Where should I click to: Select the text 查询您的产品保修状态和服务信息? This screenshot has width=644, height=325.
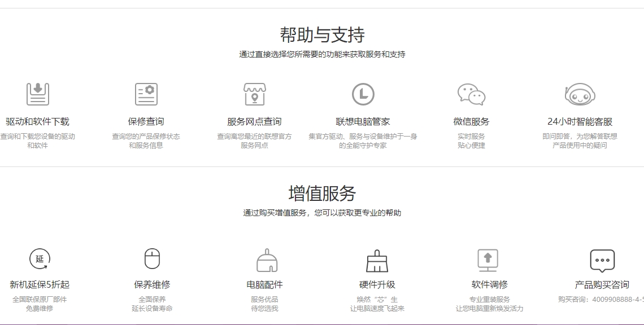click(146, 140)
